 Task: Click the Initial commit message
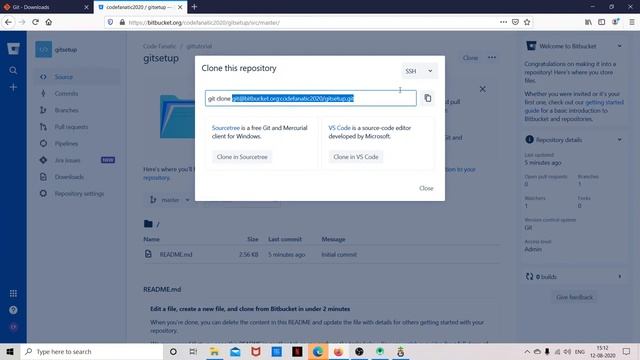[339, 254]
